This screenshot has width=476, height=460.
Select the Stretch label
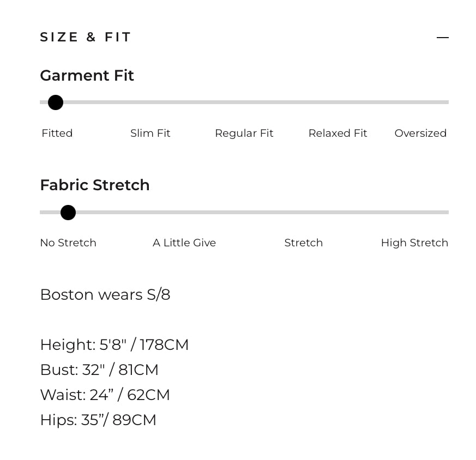[304, 243]
